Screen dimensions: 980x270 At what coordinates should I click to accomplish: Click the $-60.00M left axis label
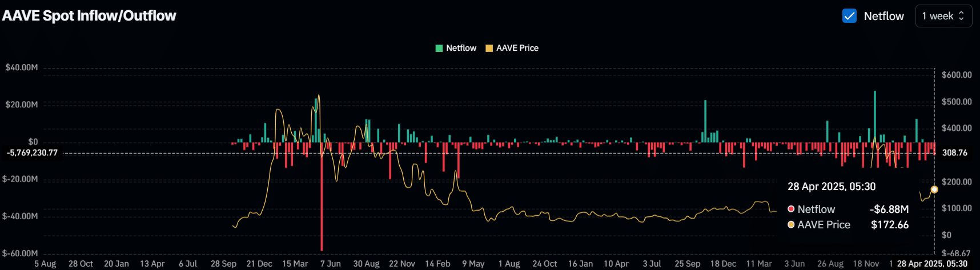coord(20,253)
